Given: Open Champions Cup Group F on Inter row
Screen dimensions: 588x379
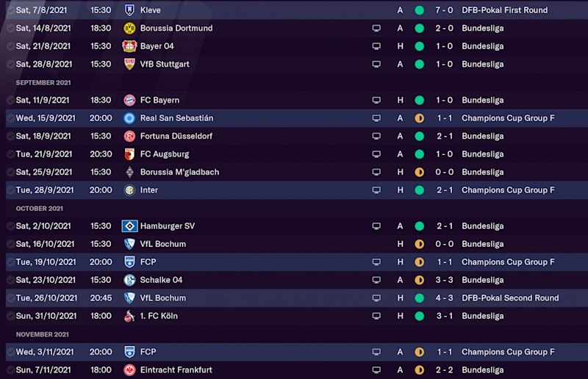Looking at the screenshot, I should 508,190.
